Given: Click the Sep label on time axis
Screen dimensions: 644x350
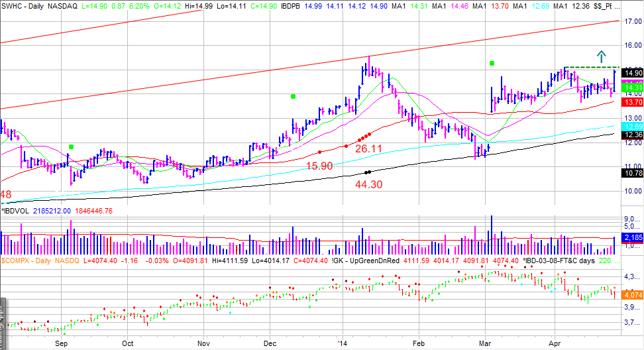Looking at the screenshot, I should coord(61,343).
